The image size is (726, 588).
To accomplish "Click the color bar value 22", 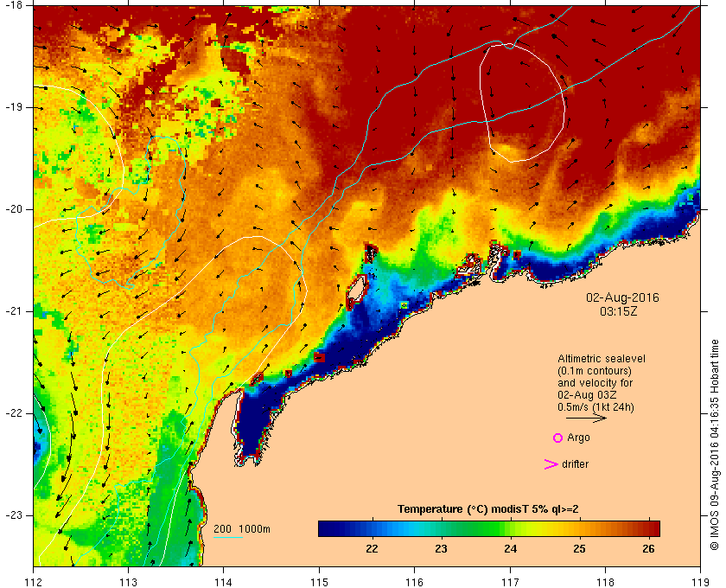I will [x=372, y=548].
